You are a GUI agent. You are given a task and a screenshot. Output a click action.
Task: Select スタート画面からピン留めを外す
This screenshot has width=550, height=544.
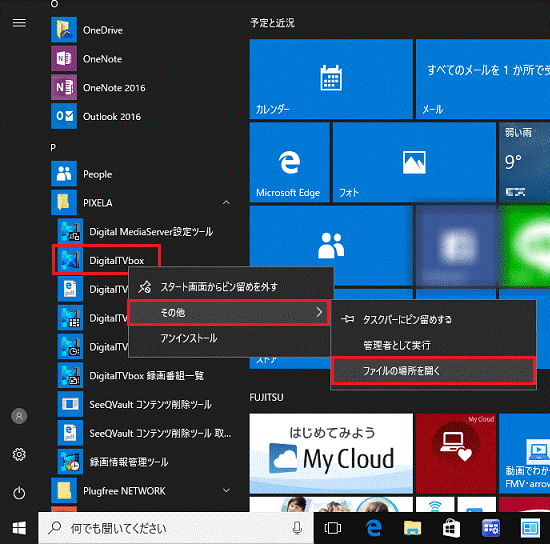[x=230, y=287]
